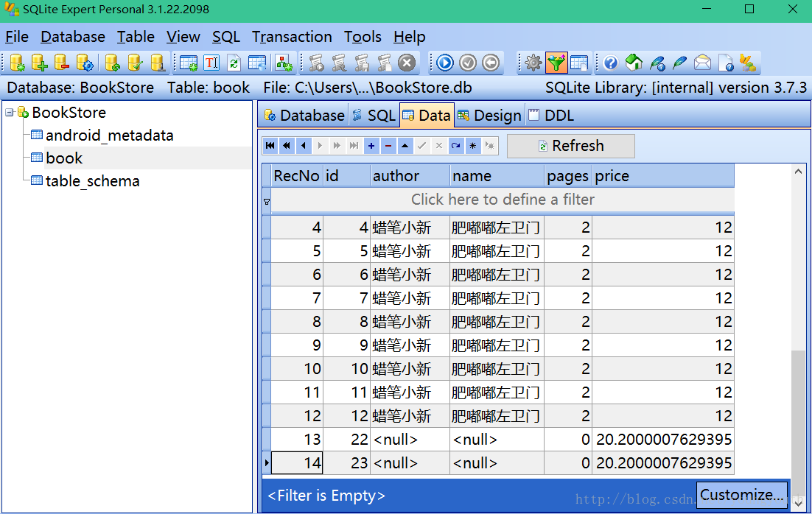Jump to prior page of records
The height and width of the screenshot is (514, 812).
tap(287, 146)
